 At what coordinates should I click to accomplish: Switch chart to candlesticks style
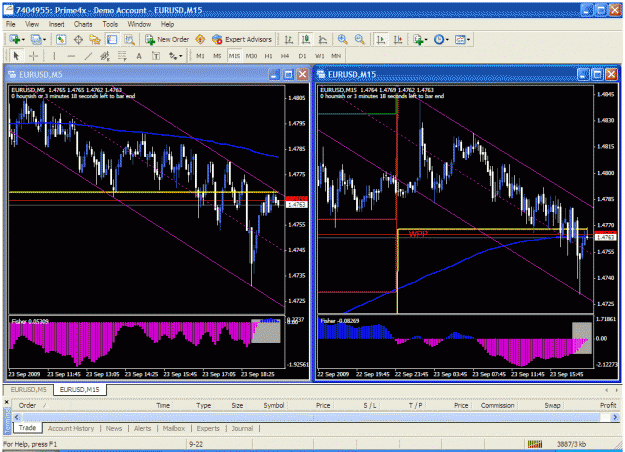[x=306, y=39]
